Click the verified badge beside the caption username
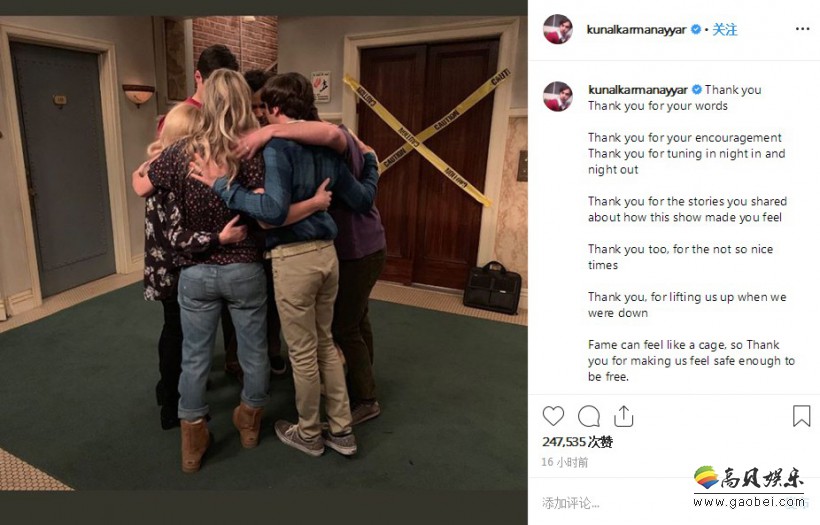 click(x=697, y=90)
